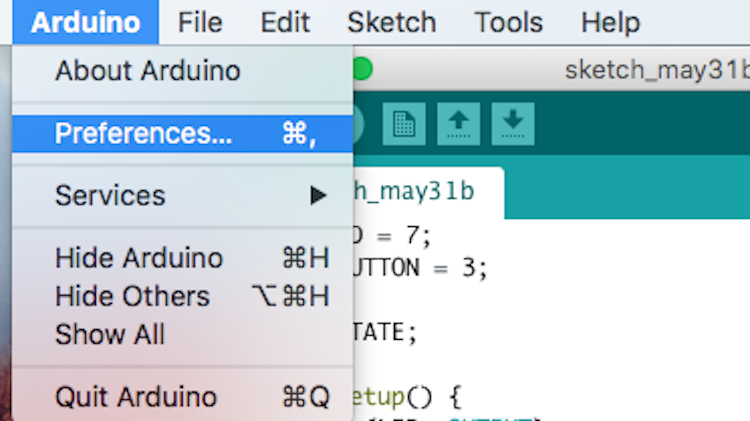This screenshot has height=421, width=750.
Task: Select Hide Others menu entry
Action: pyautogui.click(x=183, y=296)
